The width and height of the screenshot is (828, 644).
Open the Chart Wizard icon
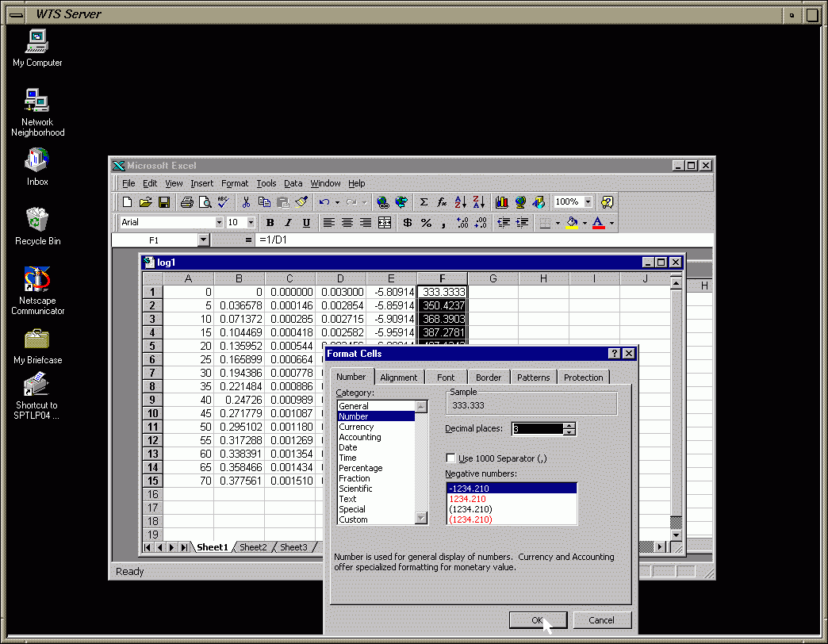502,202
